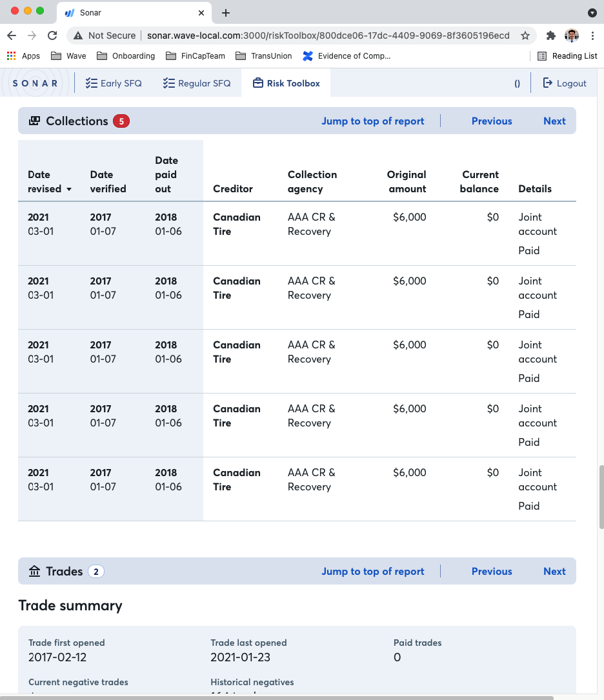The width and height of the screenshot is (604, 700).
Task: Bookmark this page with the star icon
Action: pos(525,35)
